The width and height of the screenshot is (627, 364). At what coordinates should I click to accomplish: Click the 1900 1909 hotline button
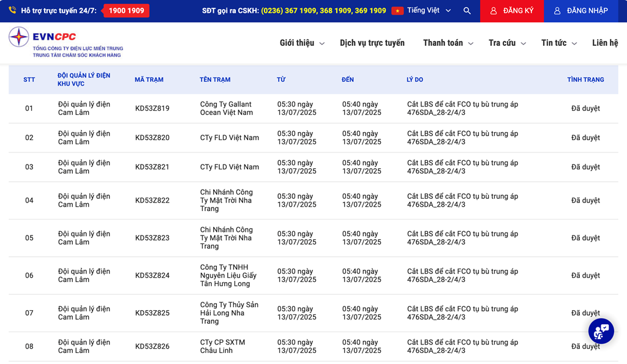pos(126,11)
